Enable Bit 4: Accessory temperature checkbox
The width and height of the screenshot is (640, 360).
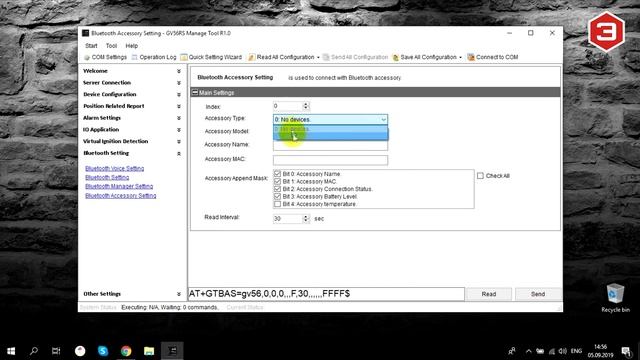[278, 204]
